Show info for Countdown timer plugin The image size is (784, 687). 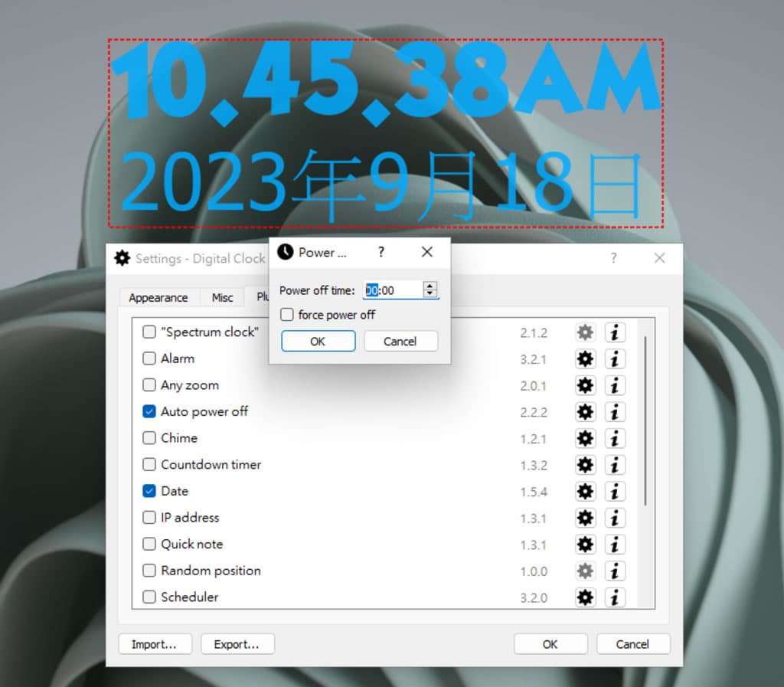(615, 465)
